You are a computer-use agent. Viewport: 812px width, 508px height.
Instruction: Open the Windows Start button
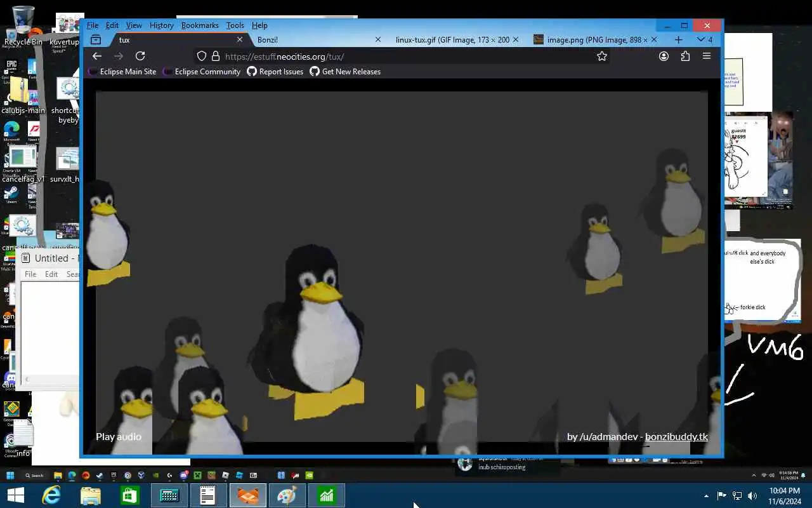(x=15, y=495)
